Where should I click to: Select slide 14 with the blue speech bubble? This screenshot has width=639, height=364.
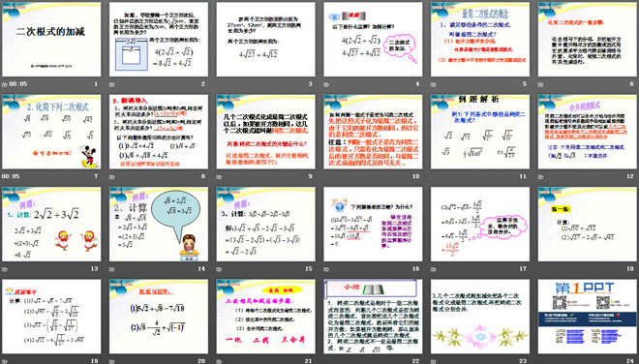(159, 225)
